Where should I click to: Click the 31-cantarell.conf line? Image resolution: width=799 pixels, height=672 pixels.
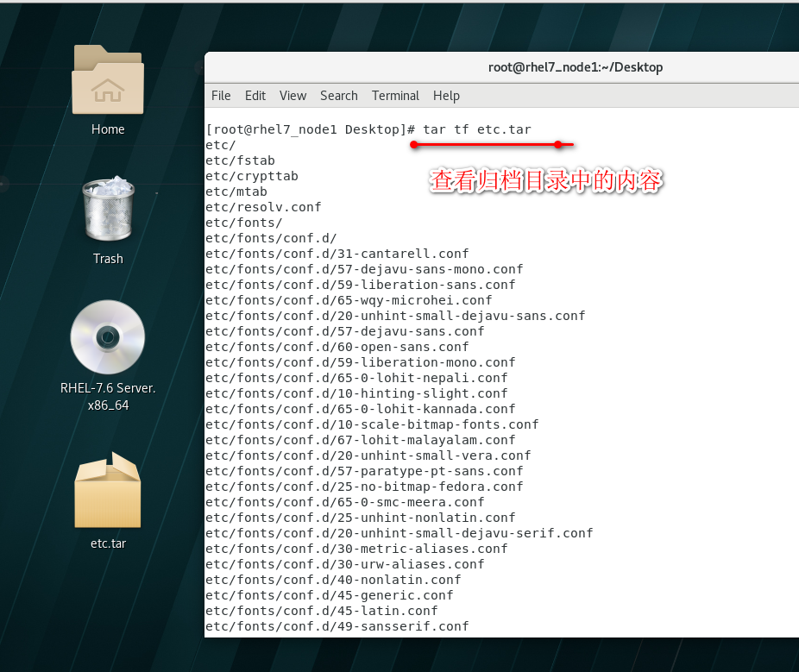click(x=337, y=254)
